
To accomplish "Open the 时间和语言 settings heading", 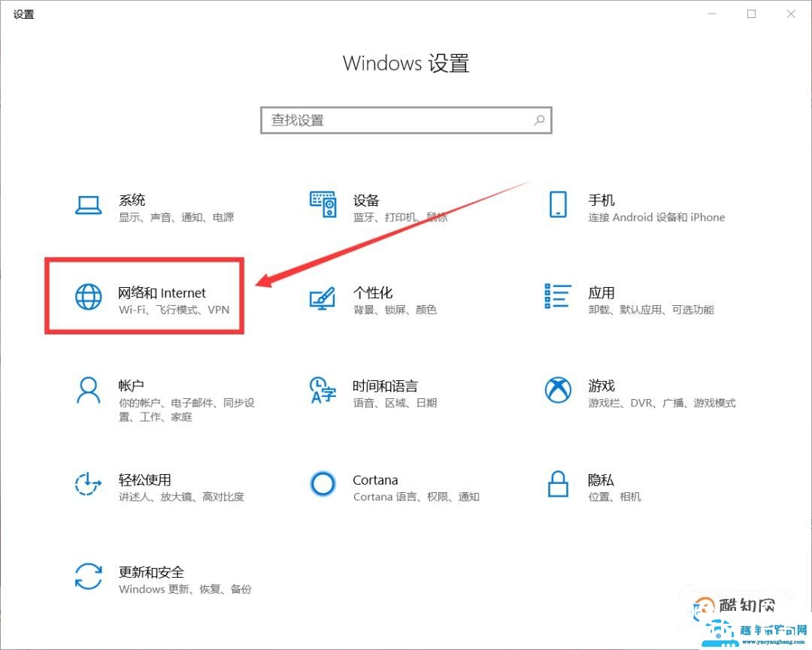I will pos(385,385).
